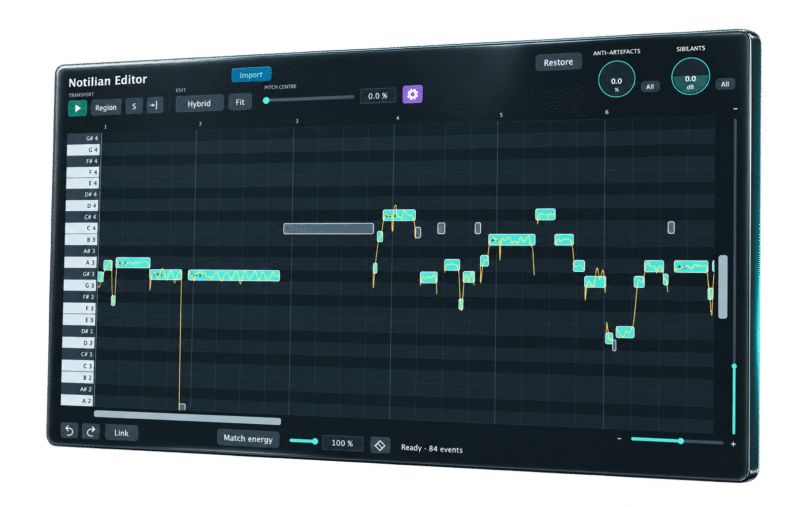Select the long cyan note in bar 2
Viewport: 800px width, 507px height.
[234, 275]
